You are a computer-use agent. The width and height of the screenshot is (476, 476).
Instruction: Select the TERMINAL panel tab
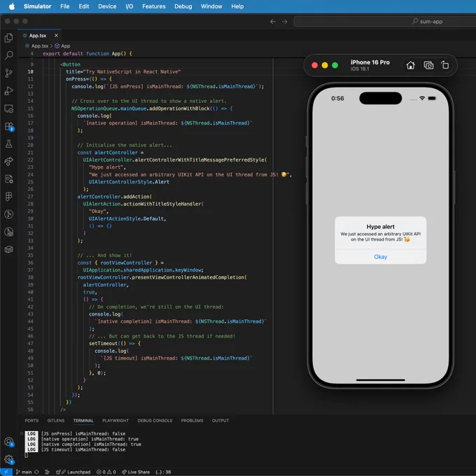coord(83,421)
